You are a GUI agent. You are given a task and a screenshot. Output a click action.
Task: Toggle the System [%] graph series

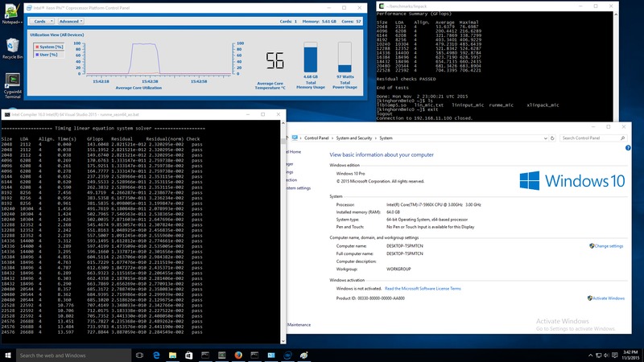click(x=51, y=47)
